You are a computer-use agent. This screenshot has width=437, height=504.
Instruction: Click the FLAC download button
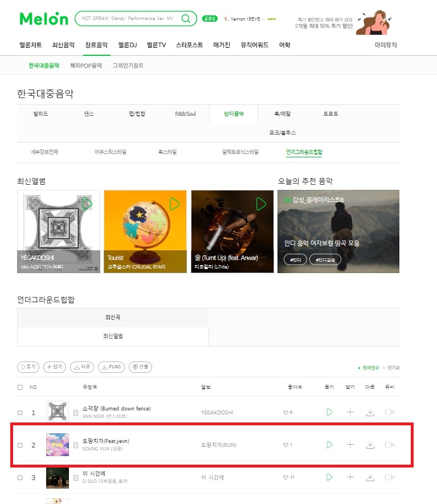(x=111, y=367)
